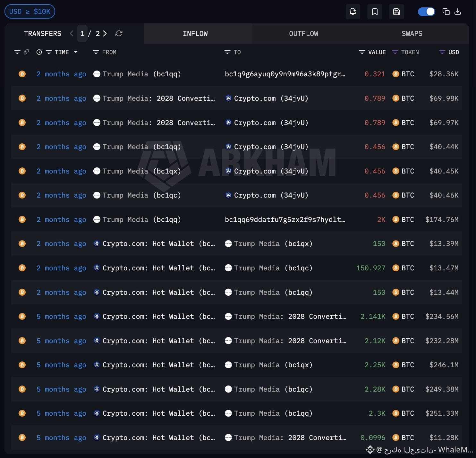Click the $69.98K USD amount
This screenshot has height=458, width=476.
pyautogui.click(x=444, y=98)
